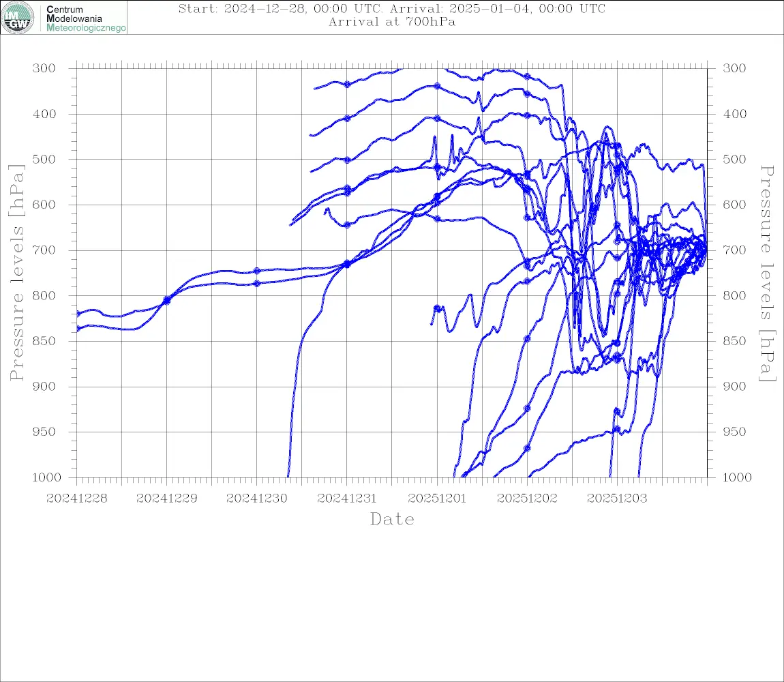
Task: Click the lower marker near 775 hPa on 20241230
Action: point(256,284)
